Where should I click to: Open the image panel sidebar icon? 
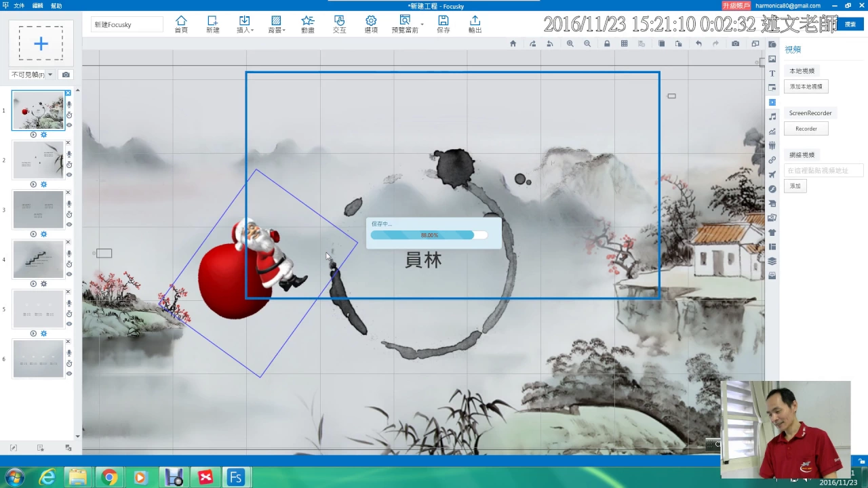(772, 59)
